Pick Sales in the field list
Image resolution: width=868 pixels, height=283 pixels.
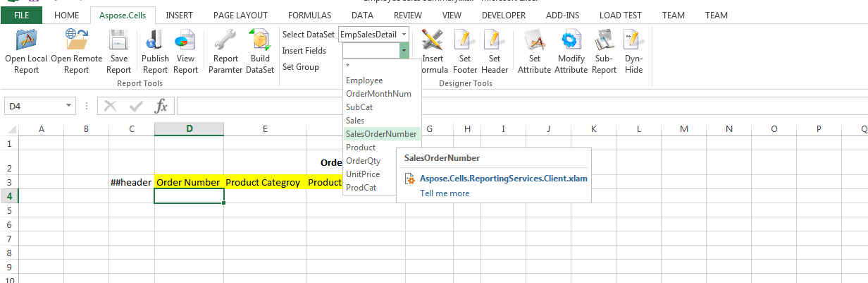click(382, 121)
